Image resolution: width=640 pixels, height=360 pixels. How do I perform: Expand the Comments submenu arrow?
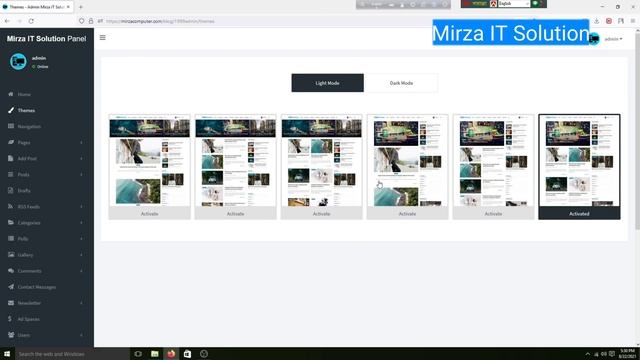tap(81, 271)
